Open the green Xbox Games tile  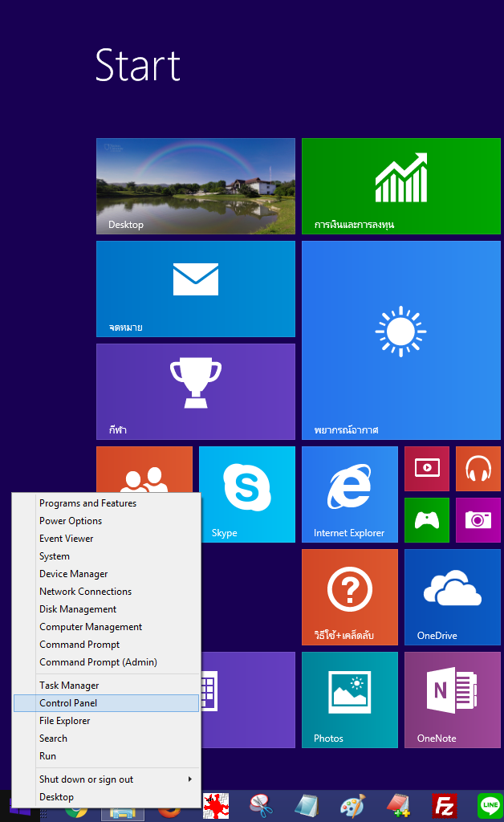point(426,520)
